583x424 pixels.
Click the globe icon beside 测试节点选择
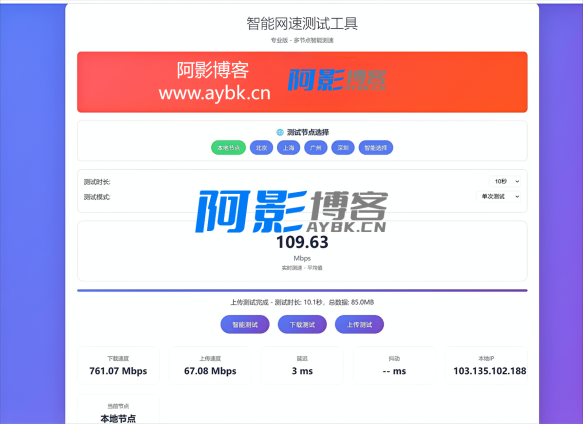[280, 132]
